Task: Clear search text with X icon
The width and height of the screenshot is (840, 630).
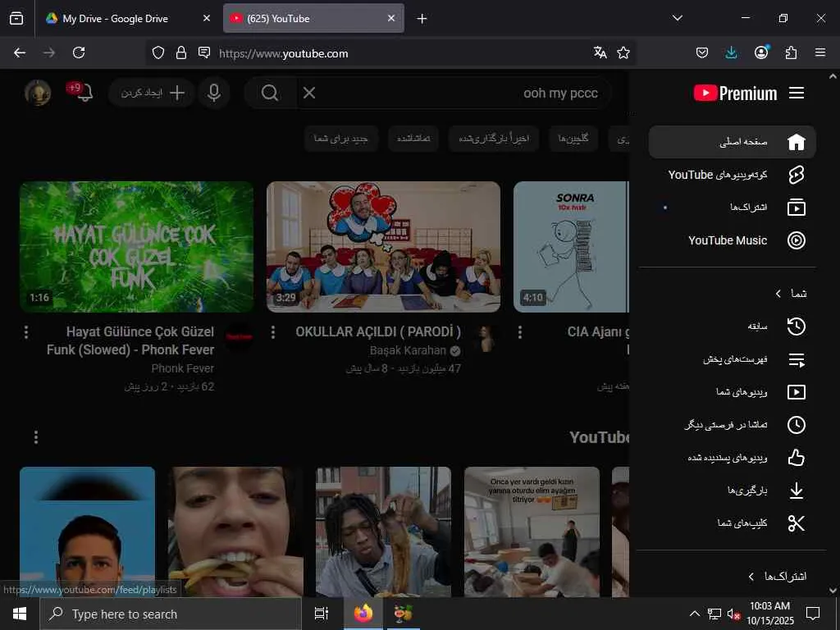Action: (309, 94)
